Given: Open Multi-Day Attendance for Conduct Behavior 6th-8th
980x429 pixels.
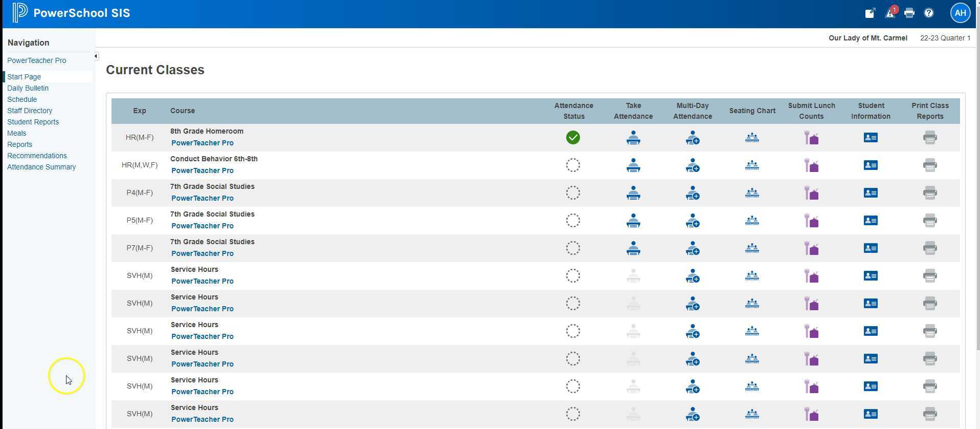Looking at the screenshot, I should 692,165.
